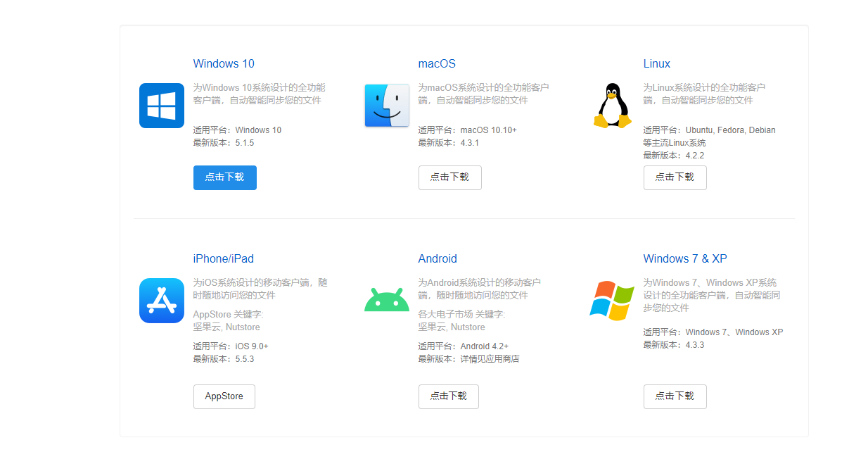Click the green Android robot icon

387,300
